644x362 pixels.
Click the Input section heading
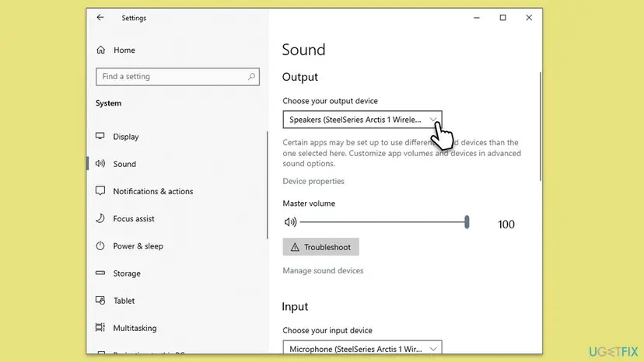tap(295, 307)
